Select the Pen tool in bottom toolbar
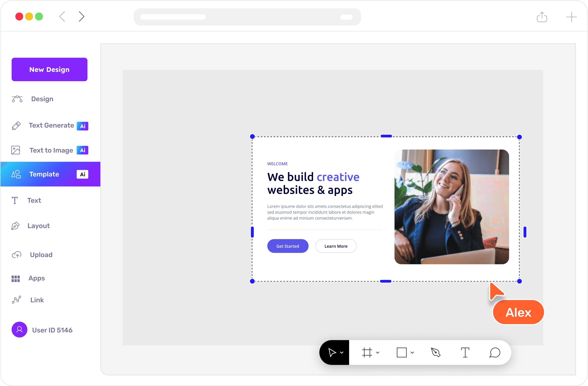Viewport: 588px width, 386px height. coord(436,352)
